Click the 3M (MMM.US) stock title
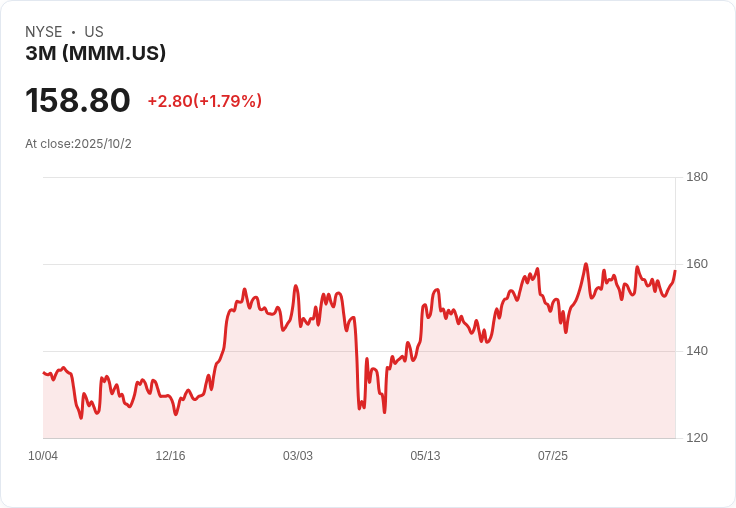The height and width of the screenshot is (508, 736). coord(95,54)
